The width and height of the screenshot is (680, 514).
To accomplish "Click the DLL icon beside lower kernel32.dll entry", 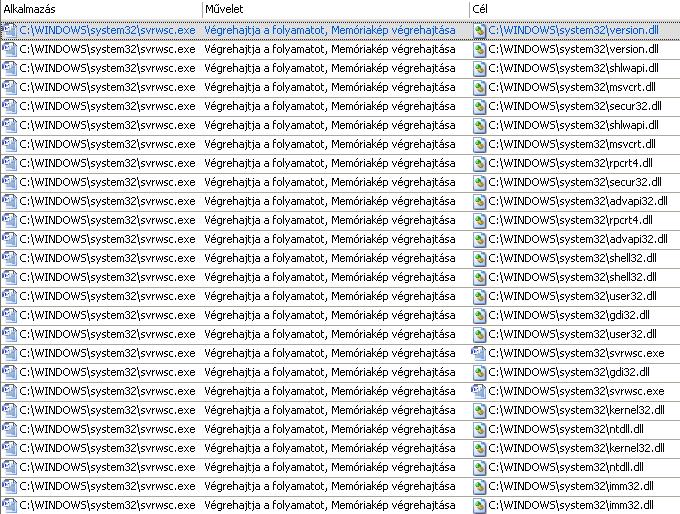I will (479, 449).
